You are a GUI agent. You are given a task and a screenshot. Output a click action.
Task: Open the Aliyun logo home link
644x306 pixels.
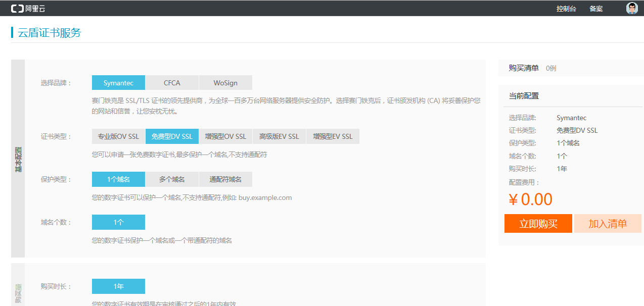[x=28, y=9]
